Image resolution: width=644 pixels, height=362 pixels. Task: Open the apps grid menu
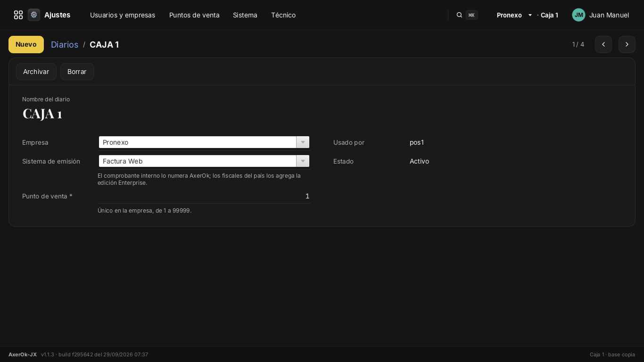pyautogui.click(x=18, y=15)
